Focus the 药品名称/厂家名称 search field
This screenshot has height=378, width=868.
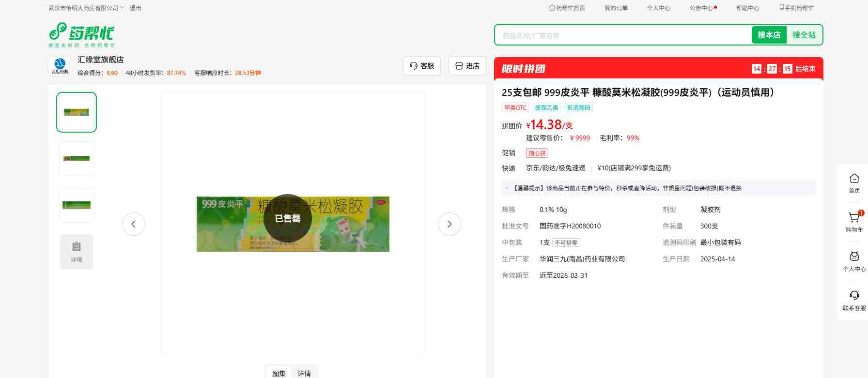click(x=622, y=35)
